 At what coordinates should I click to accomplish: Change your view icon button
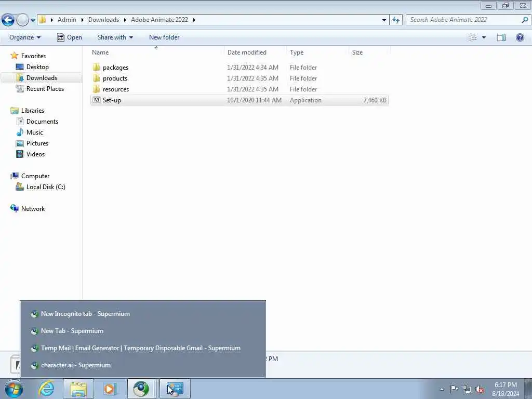(473, 37)
